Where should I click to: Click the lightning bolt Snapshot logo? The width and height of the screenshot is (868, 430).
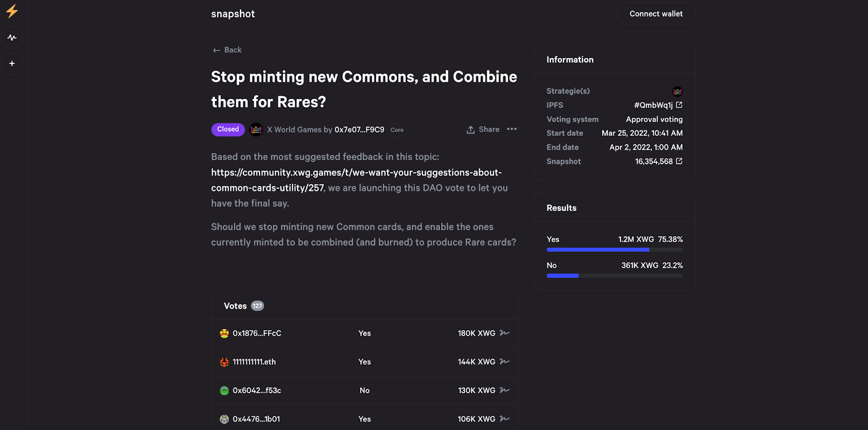click(12, 11)
